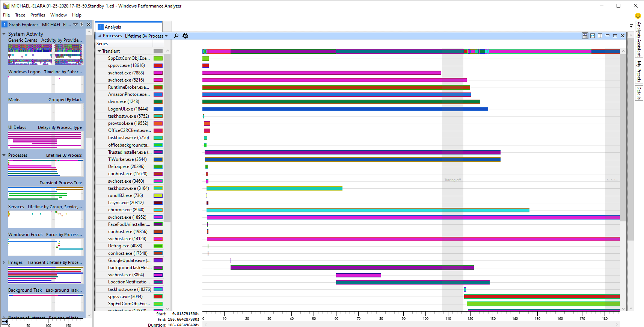Click TiWorker.exe (3544) color swatch

[x=158, y=159]
